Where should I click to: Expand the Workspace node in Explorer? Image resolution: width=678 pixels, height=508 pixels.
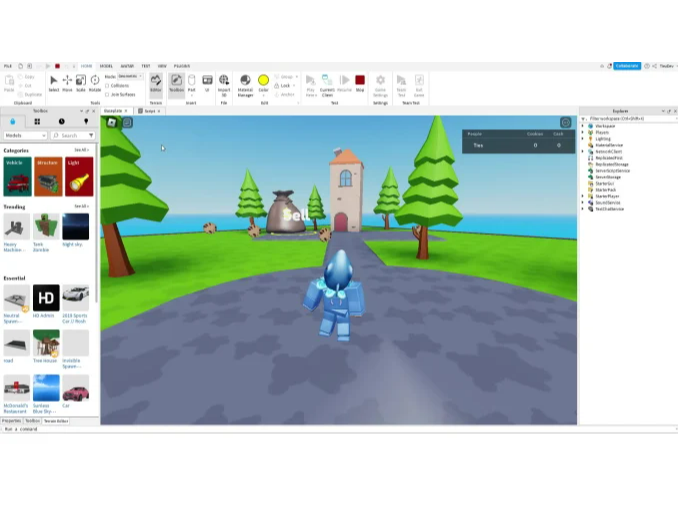582,126
